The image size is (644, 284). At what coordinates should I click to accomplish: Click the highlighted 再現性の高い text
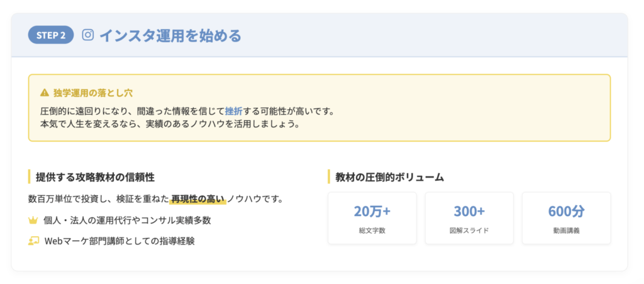tap(198, 200)
